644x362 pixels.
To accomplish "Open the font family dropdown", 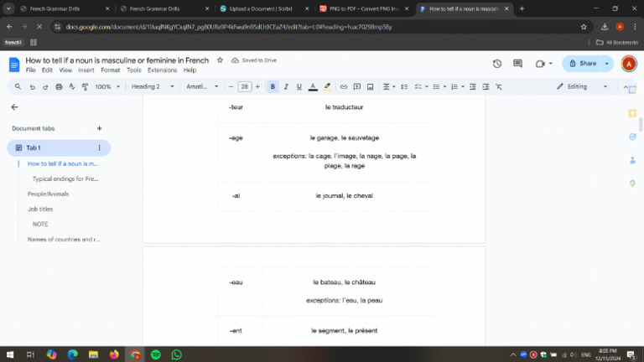I will tap(202, 86).
